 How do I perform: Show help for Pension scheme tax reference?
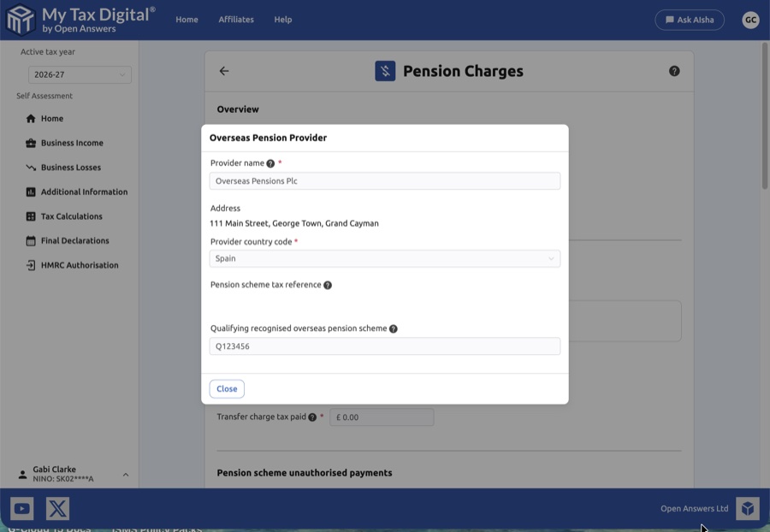coord(328,285)
